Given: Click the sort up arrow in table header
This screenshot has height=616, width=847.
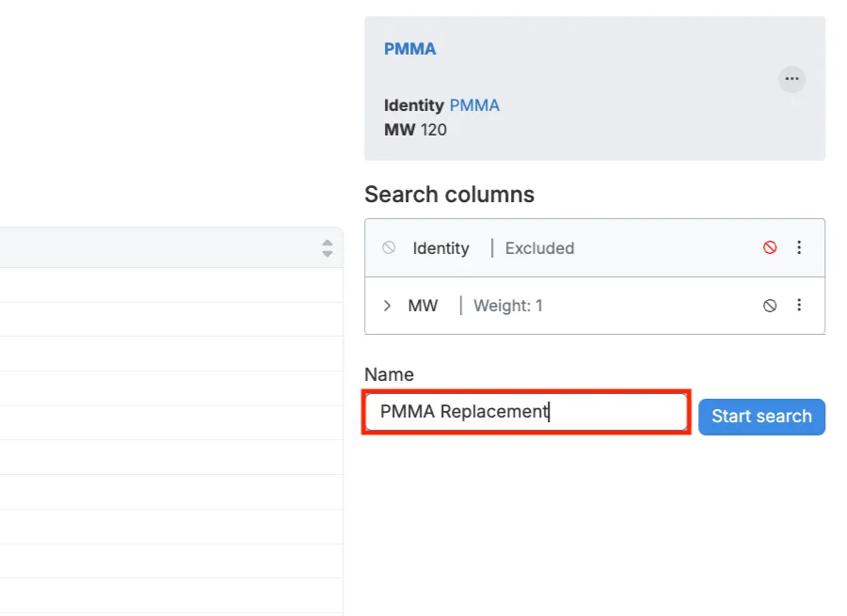Looking at the screenshot, I should pyautogui.click(x=327, y=243).
